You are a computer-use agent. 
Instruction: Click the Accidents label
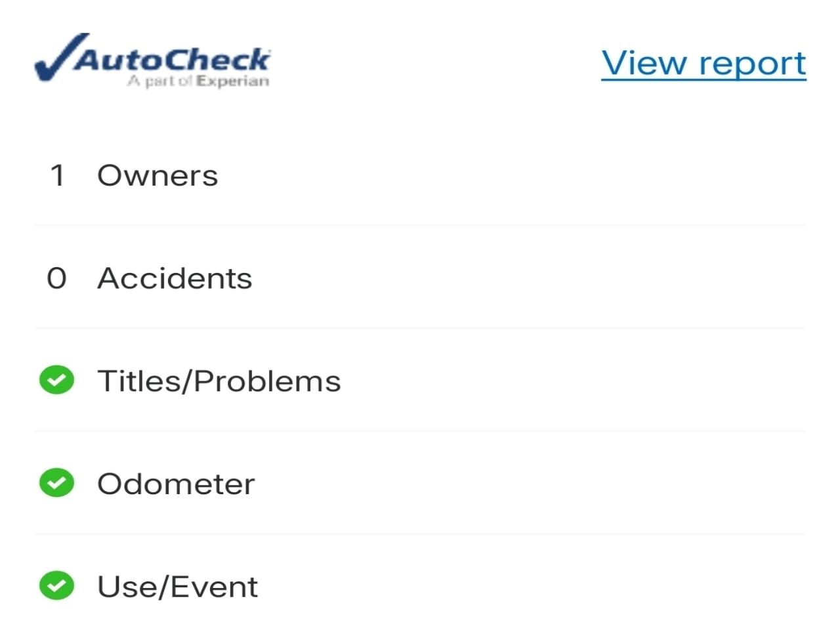[175, 278]
